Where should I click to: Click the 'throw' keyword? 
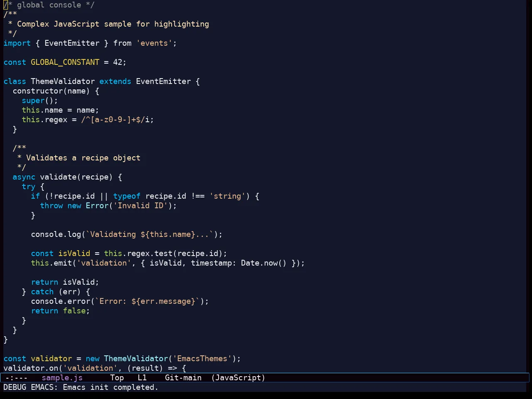[x=52, y=206]
